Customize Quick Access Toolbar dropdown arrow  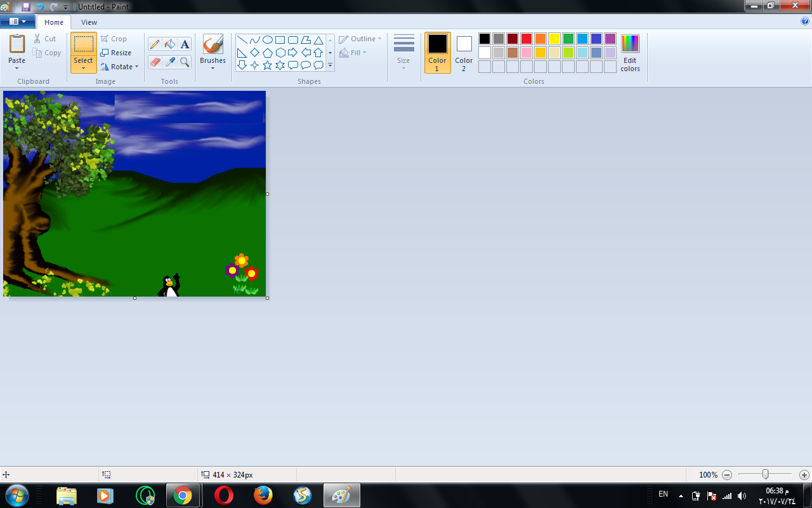[65, 7]
